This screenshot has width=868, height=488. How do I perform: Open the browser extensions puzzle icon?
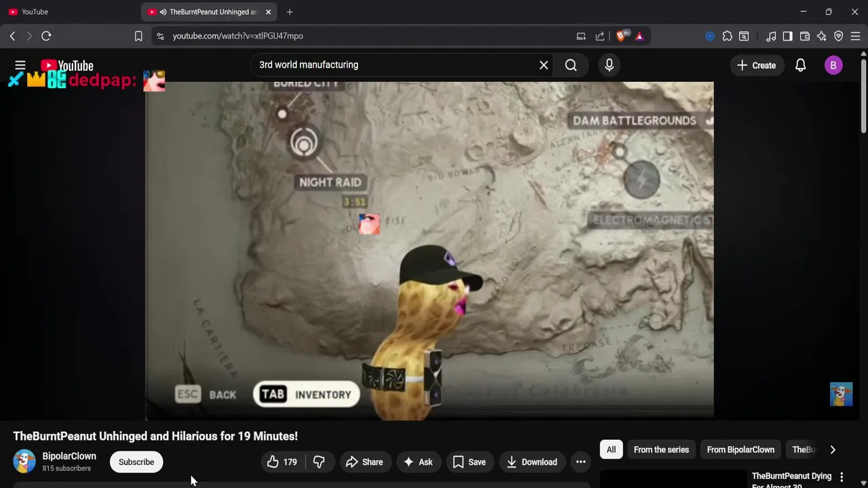[727, 36]
